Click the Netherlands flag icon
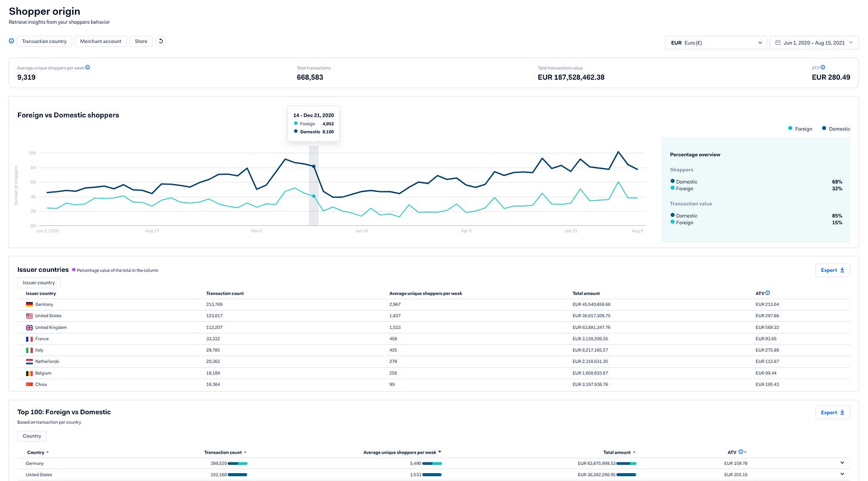 pos(29,361)
